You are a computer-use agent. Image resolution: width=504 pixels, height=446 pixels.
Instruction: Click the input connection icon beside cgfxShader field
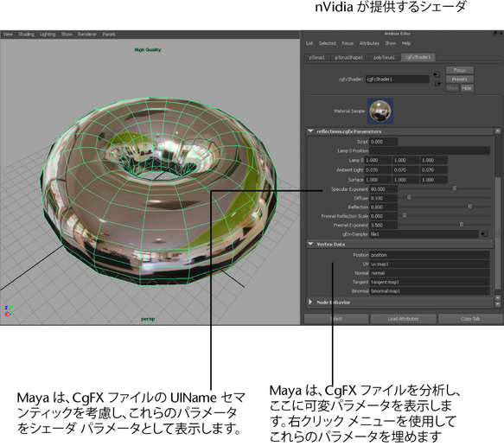point(437,74)
